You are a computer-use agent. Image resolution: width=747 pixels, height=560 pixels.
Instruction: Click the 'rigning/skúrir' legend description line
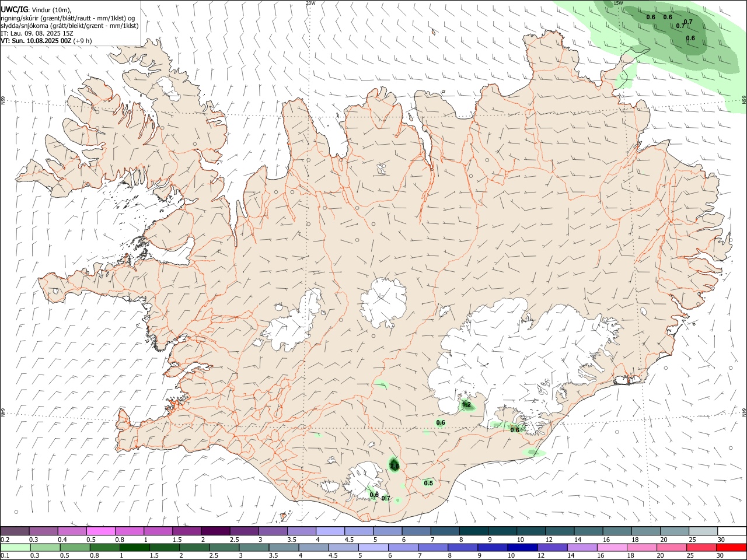coord(68,18)
